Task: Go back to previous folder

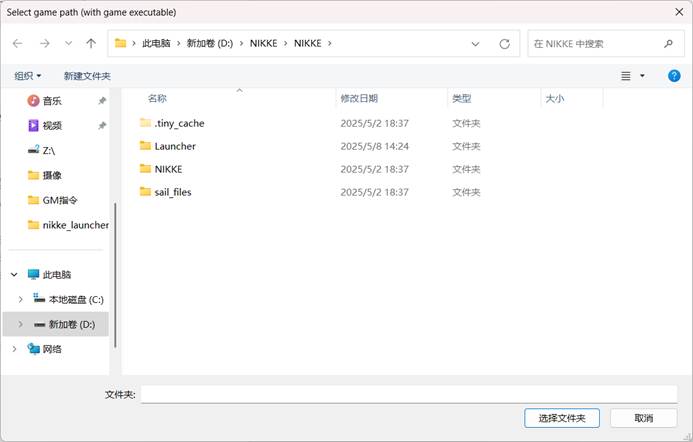Action: 18,43
